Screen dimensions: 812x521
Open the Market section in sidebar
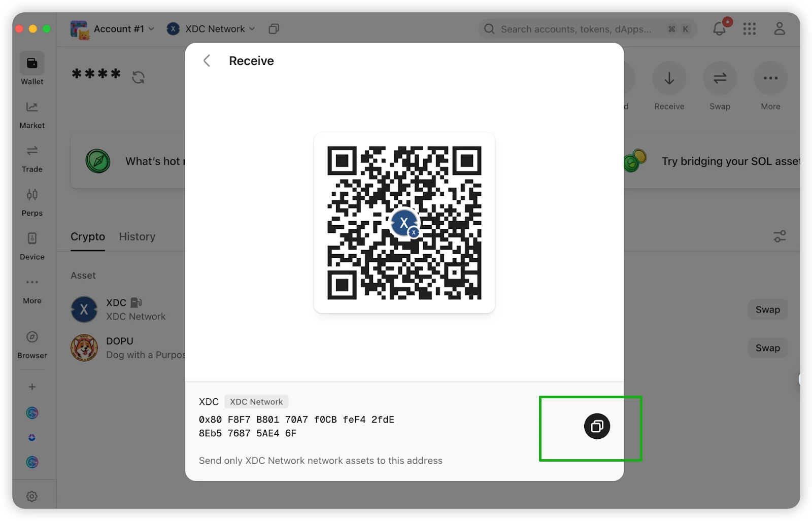(32, 114)
